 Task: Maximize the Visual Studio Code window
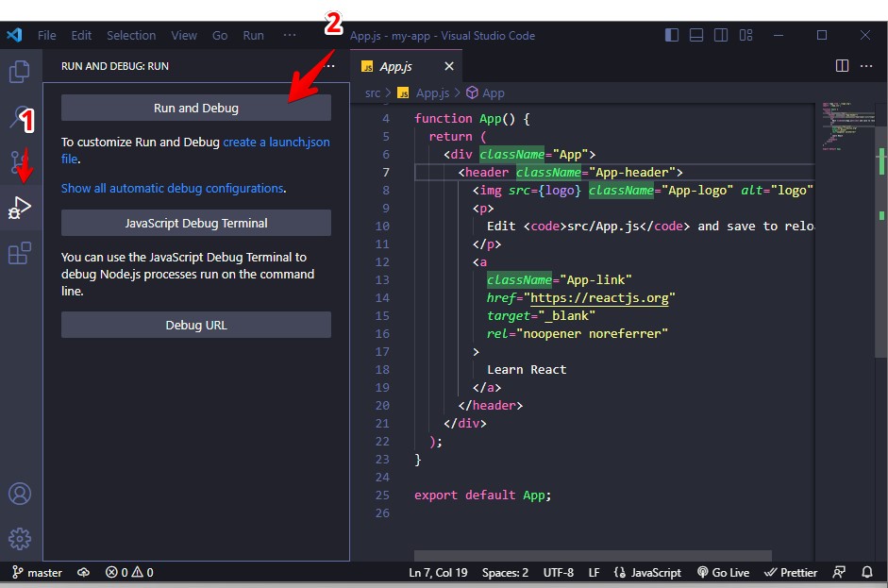tap(822, 35)
